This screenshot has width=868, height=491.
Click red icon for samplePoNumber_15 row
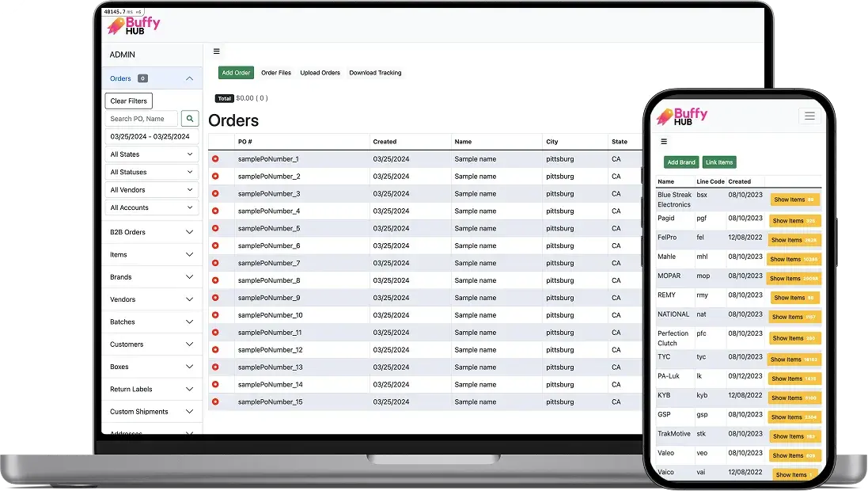(215, 402)
